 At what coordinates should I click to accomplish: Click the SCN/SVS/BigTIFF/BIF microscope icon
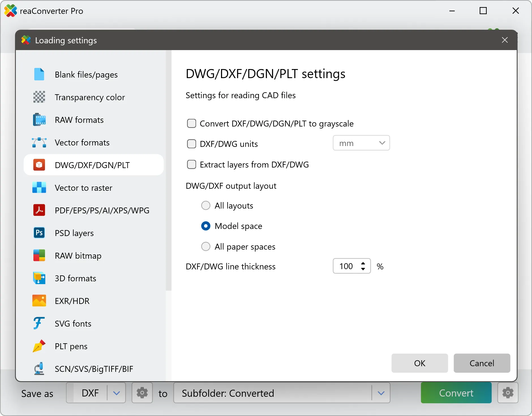38,368
